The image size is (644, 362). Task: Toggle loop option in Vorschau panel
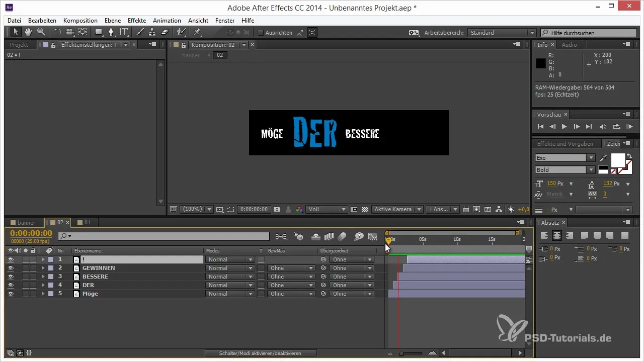click(x=616, y=127)
